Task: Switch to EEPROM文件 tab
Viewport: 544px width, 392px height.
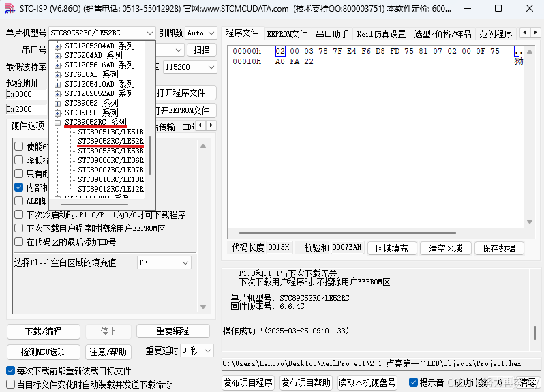Action: pyautogui.click(x=287, y=34)
